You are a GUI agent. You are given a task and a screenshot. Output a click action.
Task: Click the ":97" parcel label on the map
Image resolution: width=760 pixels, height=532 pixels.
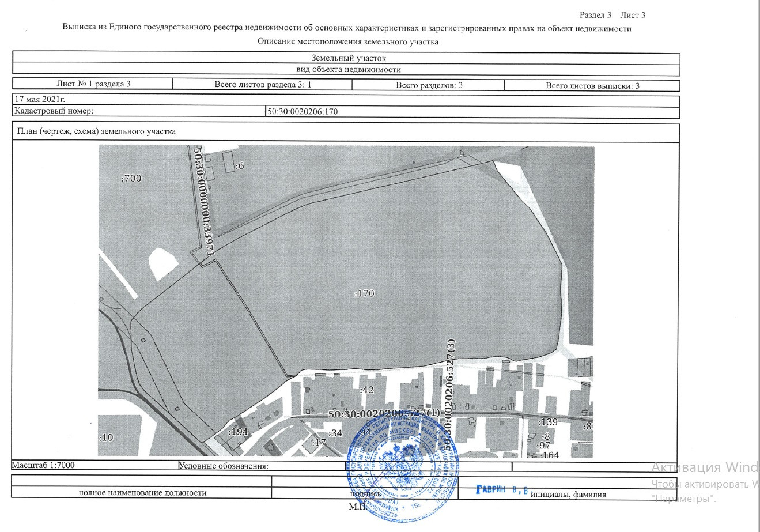coord(543,446)
